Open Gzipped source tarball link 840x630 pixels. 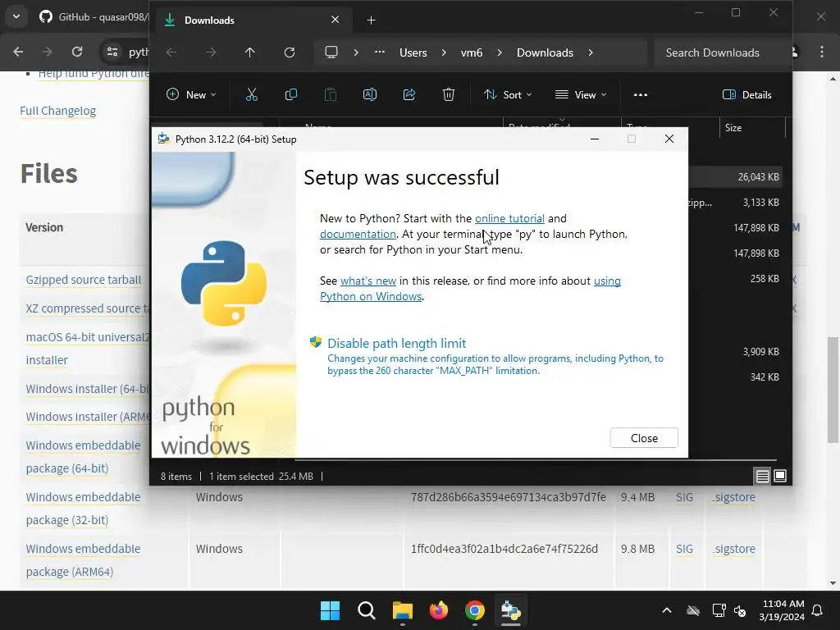click(84, 280)
